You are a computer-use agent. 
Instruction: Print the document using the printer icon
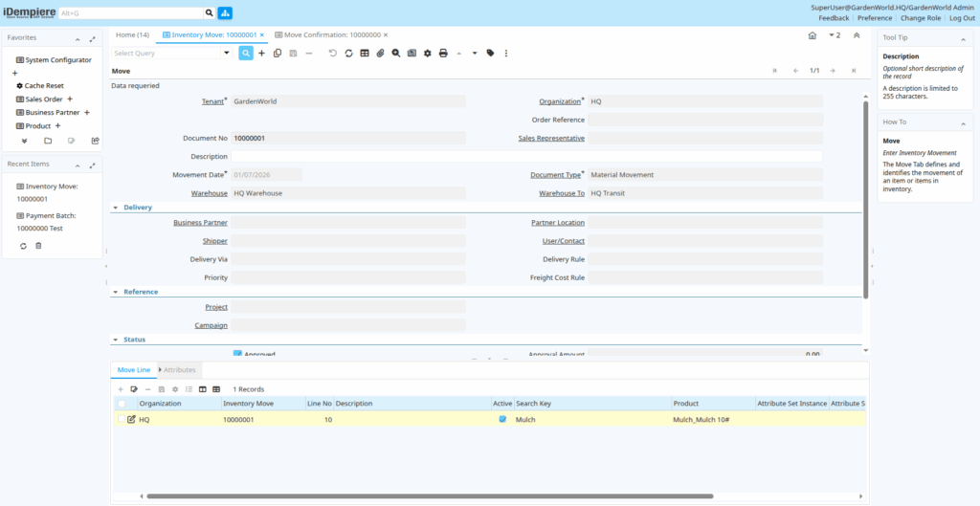click(443, 54)
